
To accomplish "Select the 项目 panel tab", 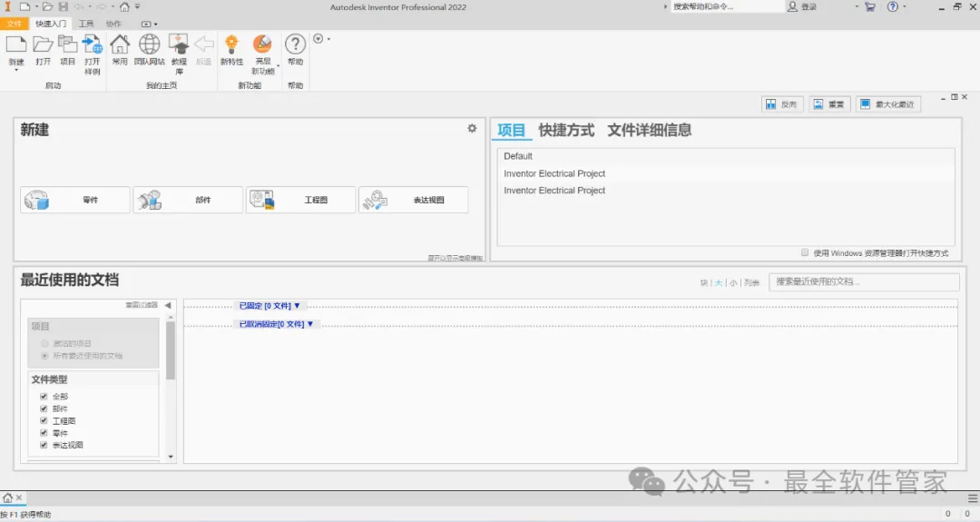I will (x=511, y=130).
